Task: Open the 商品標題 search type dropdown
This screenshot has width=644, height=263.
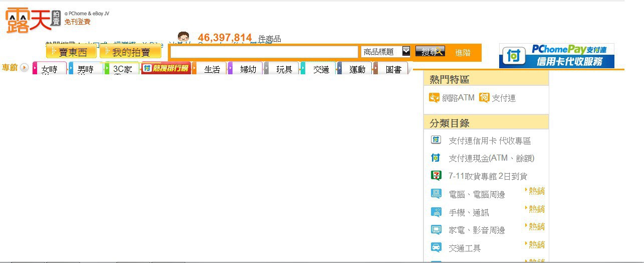Action: pyautogui.click(x=385, y=52)
